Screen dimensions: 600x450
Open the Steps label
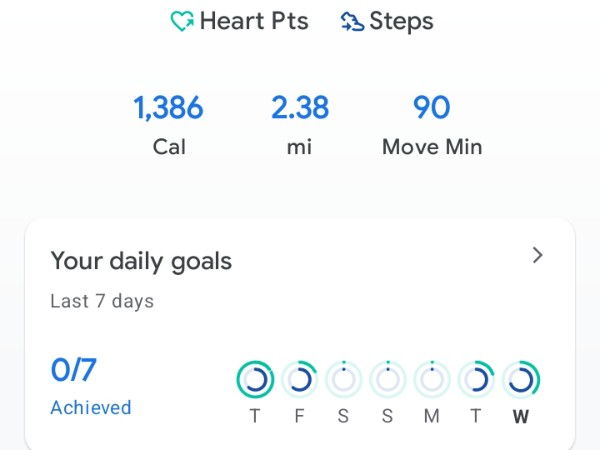(x=401, y=22)
